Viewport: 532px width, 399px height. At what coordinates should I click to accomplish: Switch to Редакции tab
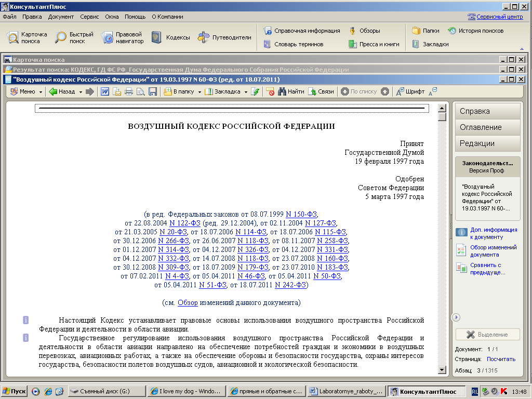coord(487,143)
